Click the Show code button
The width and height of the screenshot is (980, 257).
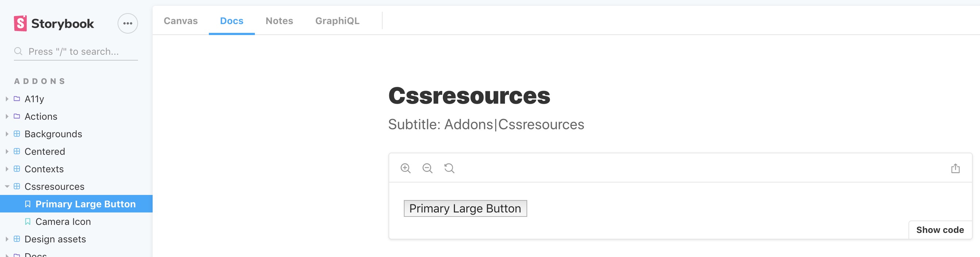[x=940, y=230]
